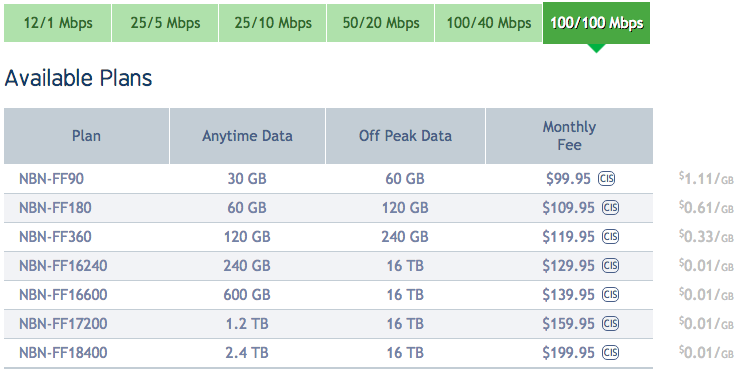Choose the 25/10 Mbps tab
Image resolution: width=749 pixels, height=376 pixels.
(x=273, y=23)
